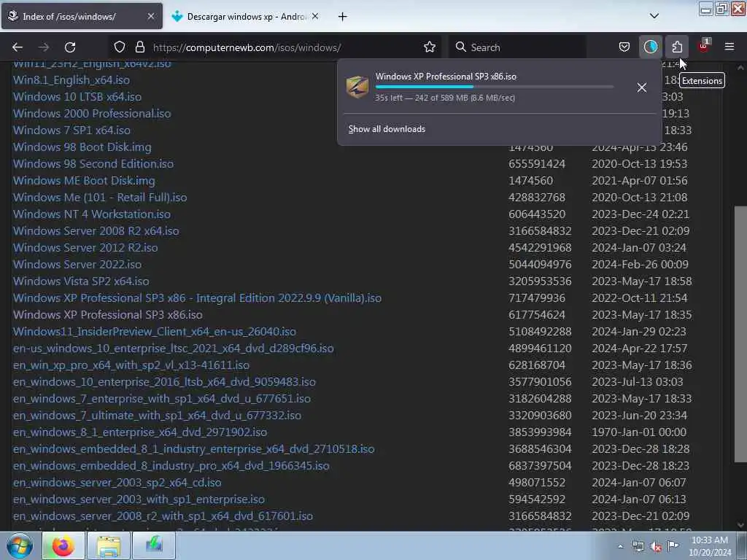747x560 pixels.
Task: Click the network tray icon
Action: (638, 547)
